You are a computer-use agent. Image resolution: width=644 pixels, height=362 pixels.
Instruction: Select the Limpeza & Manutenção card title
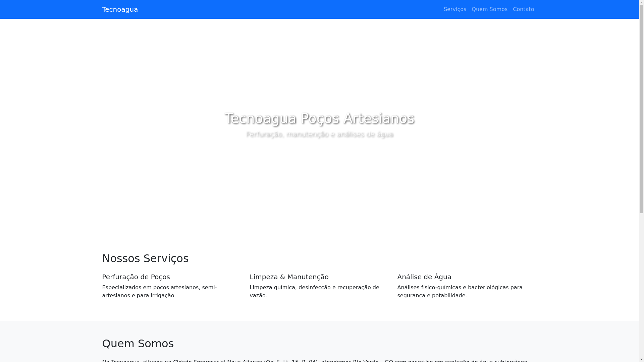[x=289, y=277]
